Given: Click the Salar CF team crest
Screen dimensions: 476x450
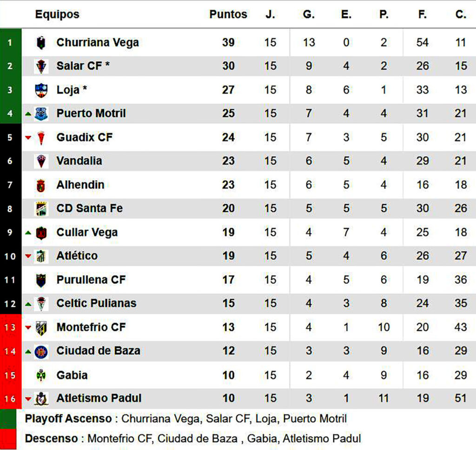Looking at the screenshot, I should 41,67.
